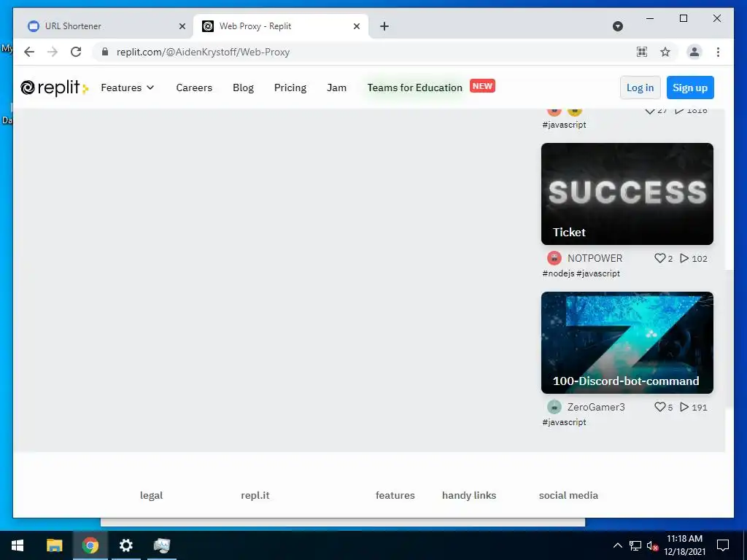Open ZeroGamer3 user profile
Image resolution: width=747 pixels, height=560 pixels.
(x=595, y=407)
